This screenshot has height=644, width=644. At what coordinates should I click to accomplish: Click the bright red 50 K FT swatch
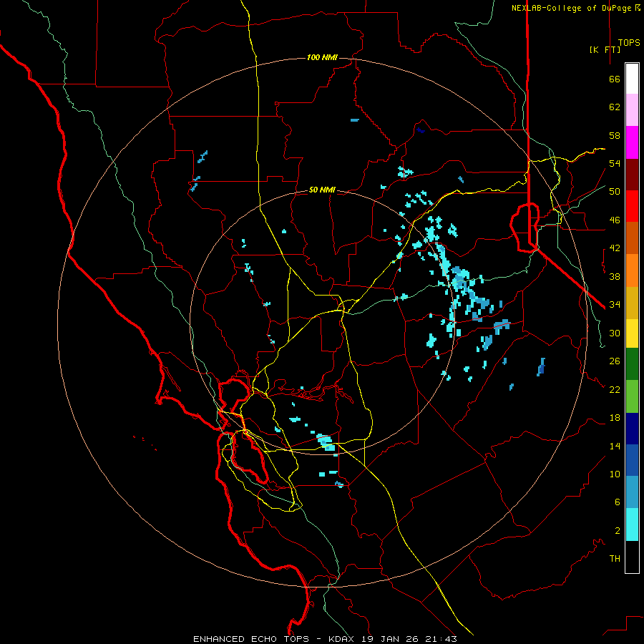[632, 206]
